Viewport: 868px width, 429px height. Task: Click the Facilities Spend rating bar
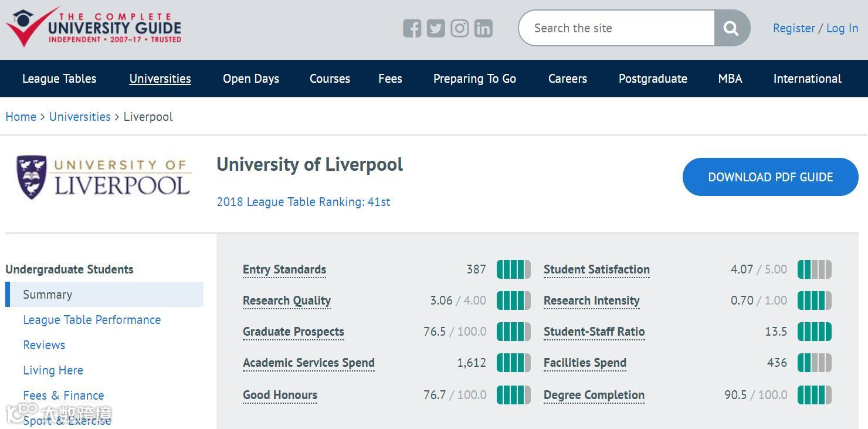tap(815, 363)
